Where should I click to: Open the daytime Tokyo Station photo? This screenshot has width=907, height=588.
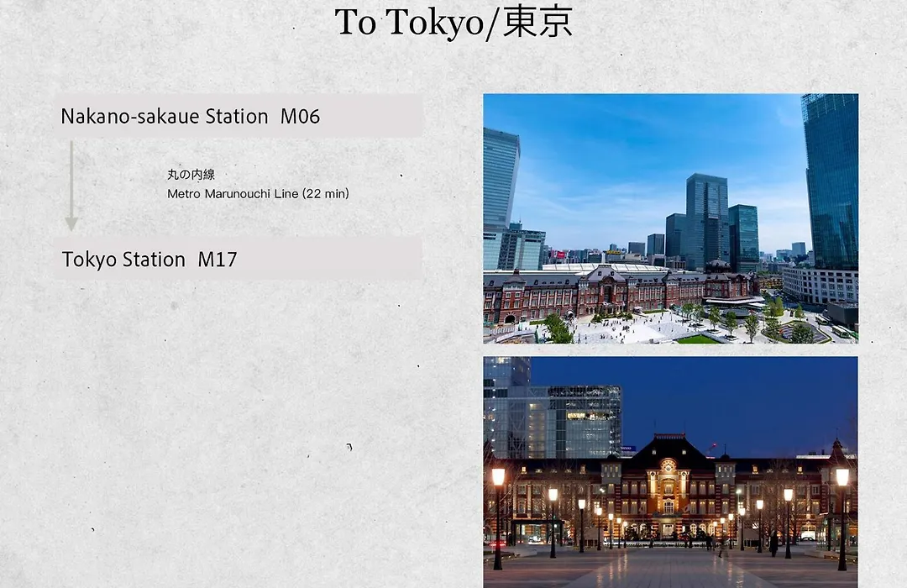(670, 218)
